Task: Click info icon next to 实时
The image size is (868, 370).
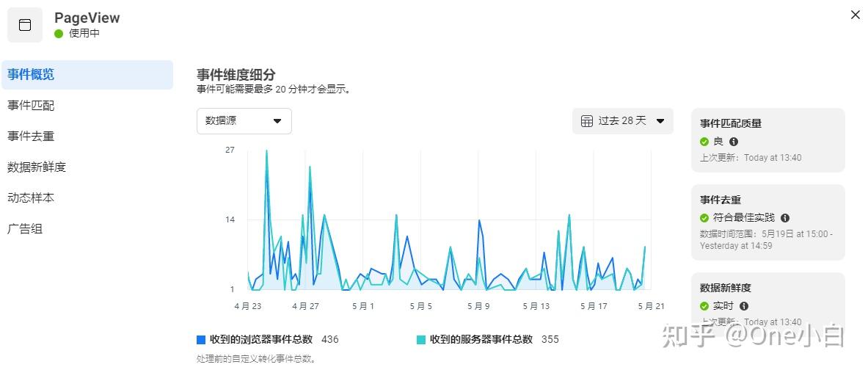Action: click(x=744, y=306)
